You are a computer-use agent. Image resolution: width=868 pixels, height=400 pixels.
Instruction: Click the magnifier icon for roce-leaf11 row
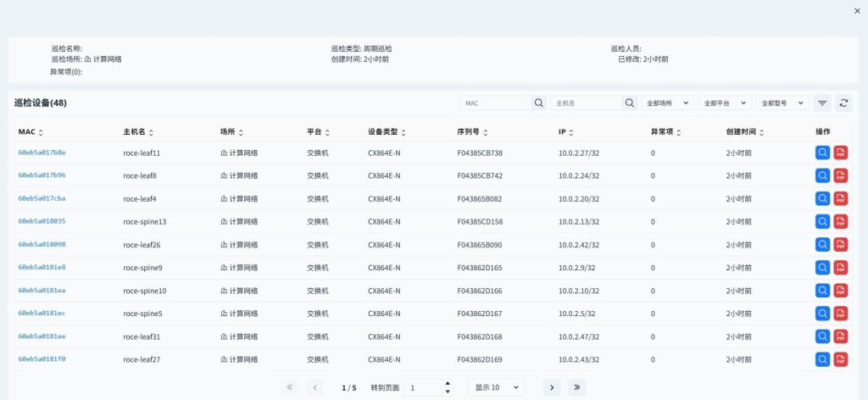(822, 153)
